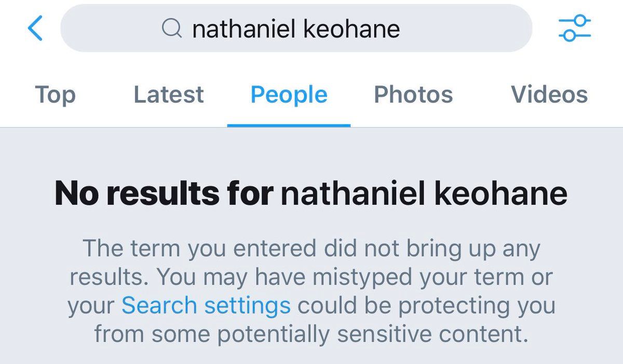Open the search filters slider icon

tap(574, 28)
